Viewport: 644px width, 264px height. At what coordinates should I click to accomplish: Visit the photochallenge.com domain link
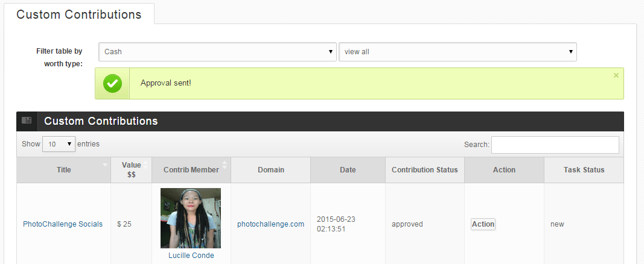(x=270, y=224)
